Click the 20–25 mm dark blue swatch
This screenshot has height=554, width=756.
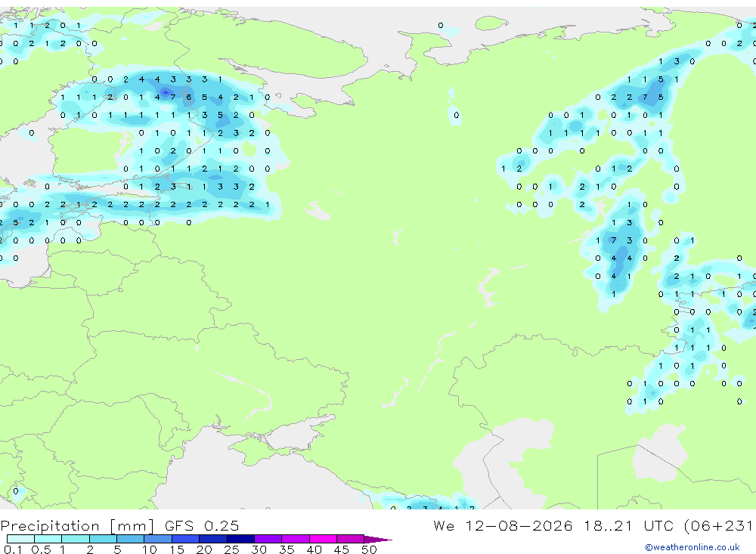(x=213, y=539)
